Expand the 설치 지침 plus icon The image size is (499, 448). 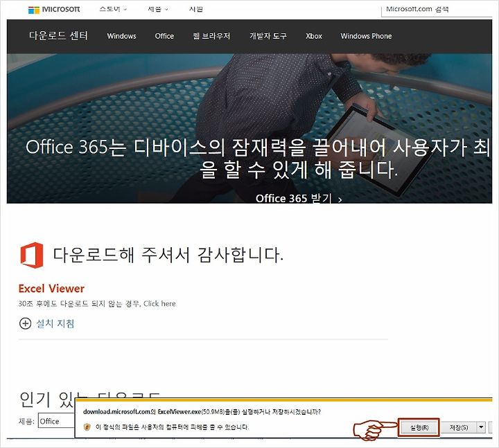point(25,323)
